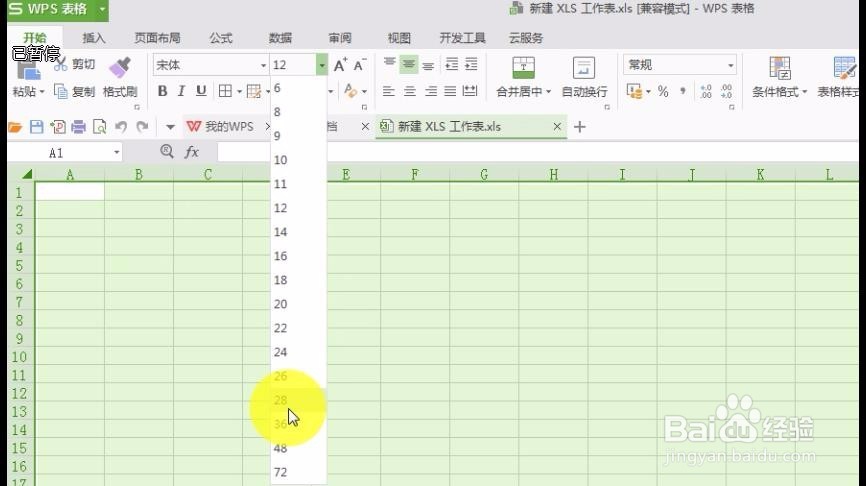
Task: Open the currency format icon
Action: [635, 91]
